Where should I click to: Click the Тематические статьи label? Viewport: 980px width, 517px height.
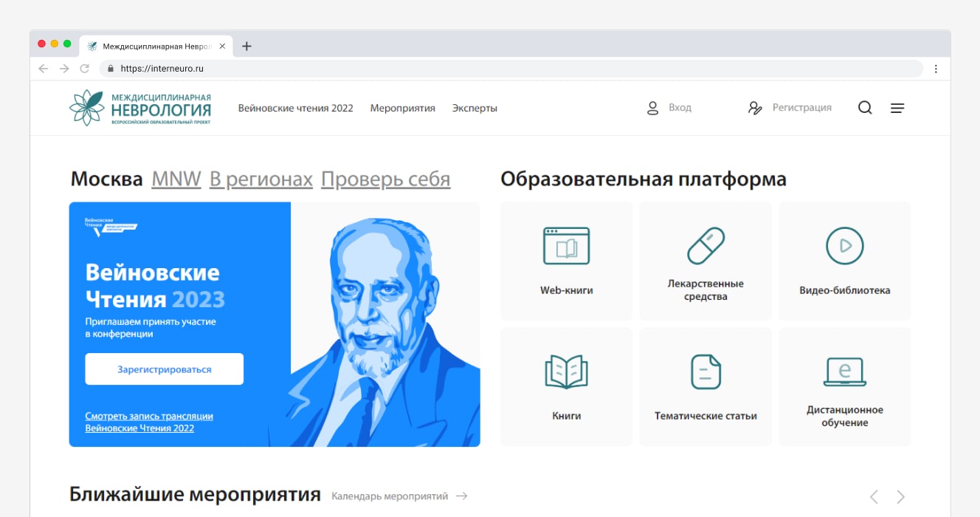[705, 416]
